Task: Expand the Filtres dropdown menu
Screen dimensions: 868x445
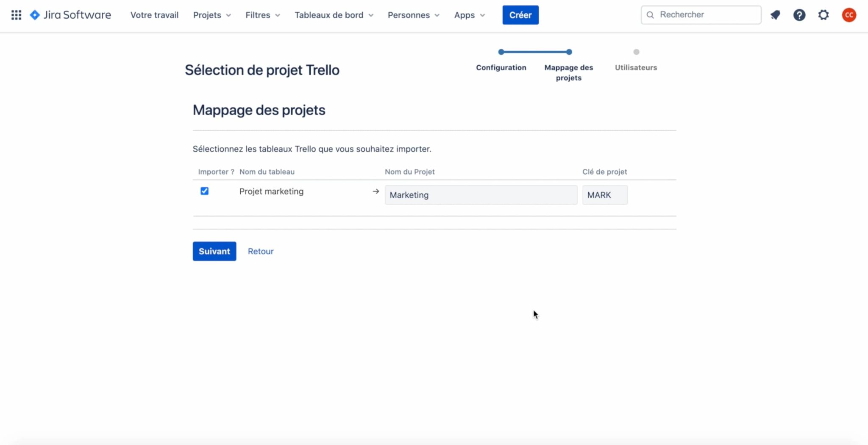Action: pyautogui.click(x=263, y=15)
